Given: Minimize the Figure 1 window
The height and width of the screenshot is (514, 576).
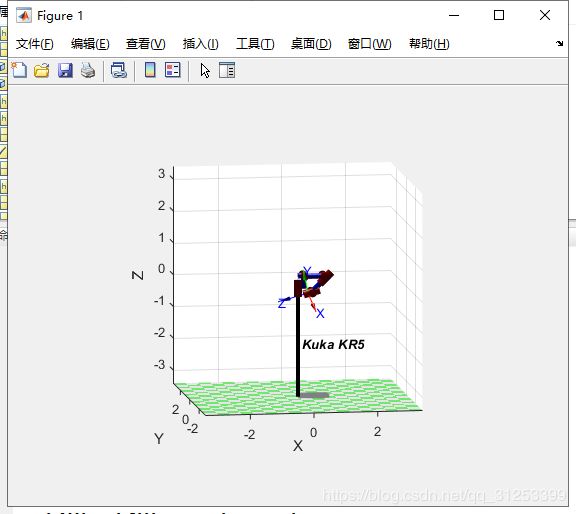Looking at the screenshot, I should pos(454,15).
